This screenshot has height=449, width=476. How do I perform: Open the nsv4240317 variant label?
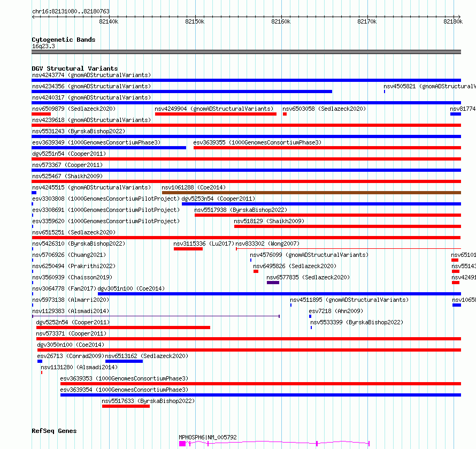click(91, 97)
